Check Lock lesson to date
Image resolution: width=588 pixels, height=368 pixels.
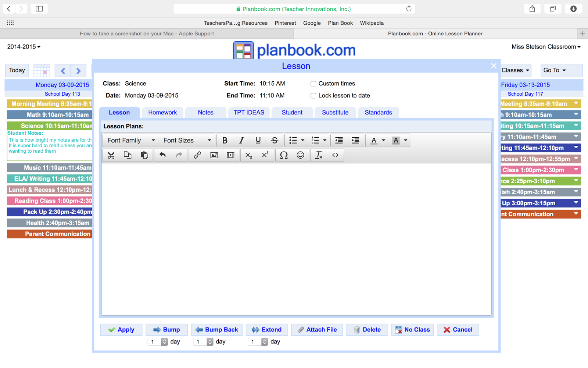313,96
